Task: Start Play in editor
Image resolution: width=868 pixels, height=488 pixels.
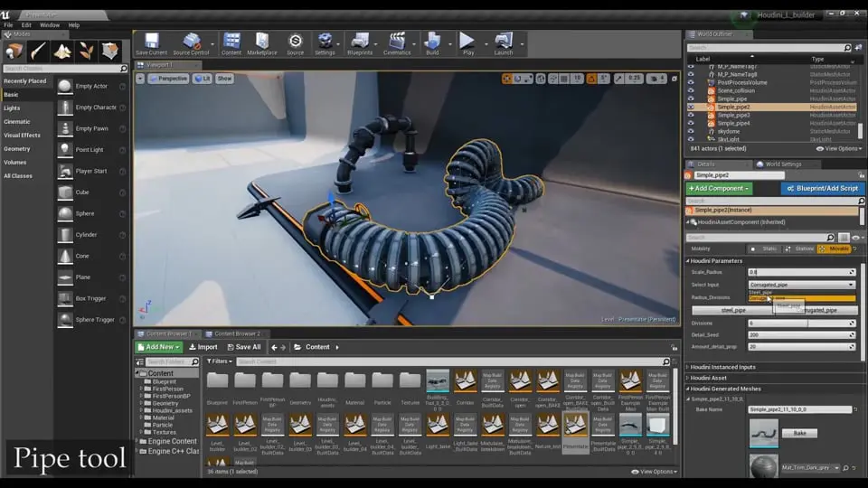Action: click(467, 43)
